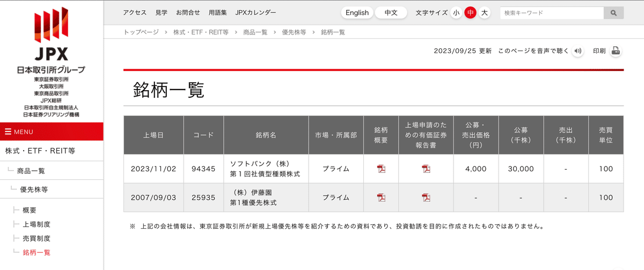Select medium font size 中

tap(471, 13)
